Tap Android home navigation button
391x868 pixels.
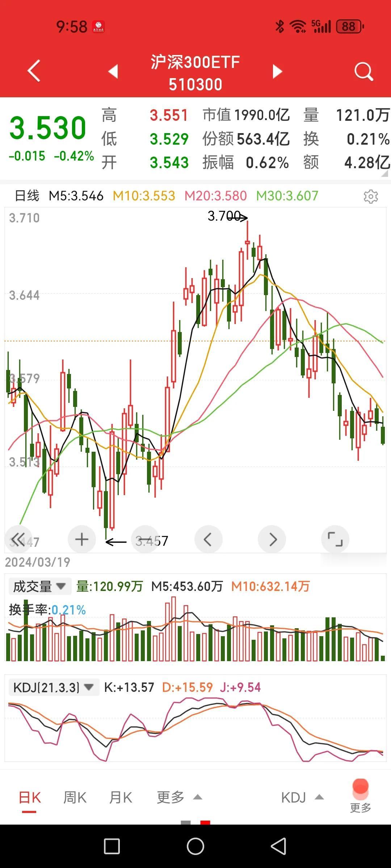195,846
